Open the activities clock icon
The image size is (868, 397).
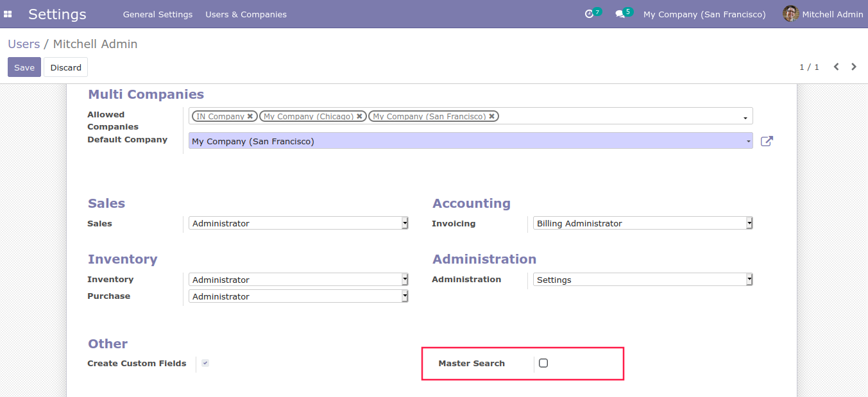(589, 14)
